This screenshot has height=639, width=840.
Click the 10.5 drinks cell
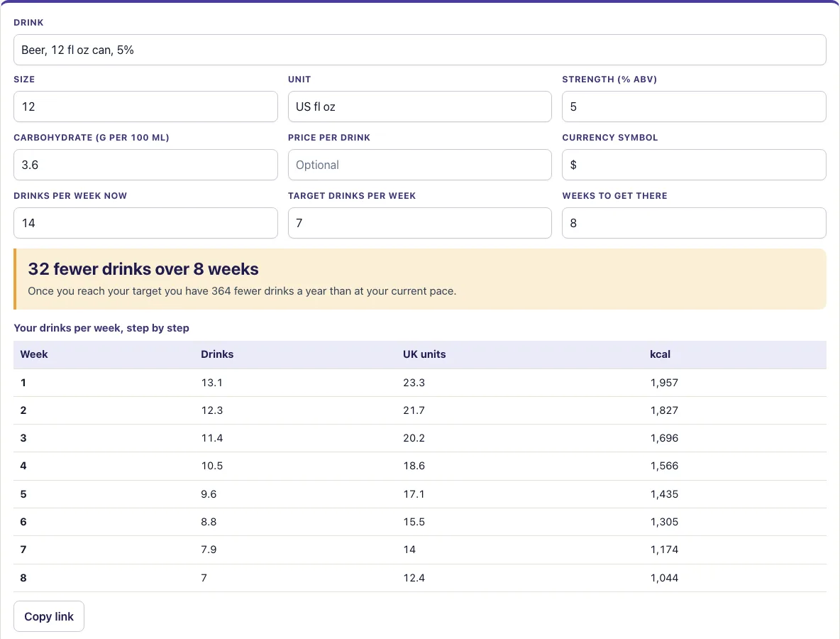(211, 466)
